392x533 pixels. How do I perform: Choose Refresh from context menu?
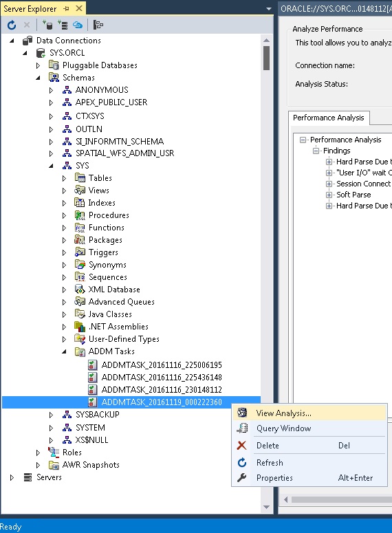pos(309,463)
